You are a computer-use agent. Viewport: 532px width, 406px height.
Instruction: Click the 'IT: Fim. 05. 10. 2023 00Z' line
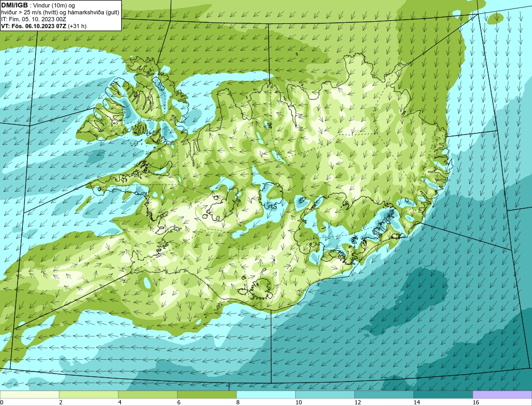click(x=34, y=19)
